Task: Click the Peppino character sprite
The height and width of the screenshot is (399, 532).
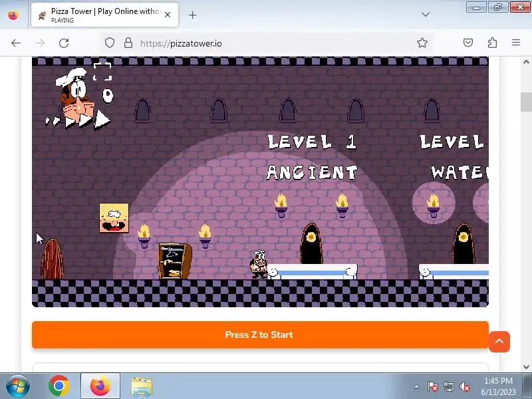Action: pyautogui.click(x=259, y=264)
